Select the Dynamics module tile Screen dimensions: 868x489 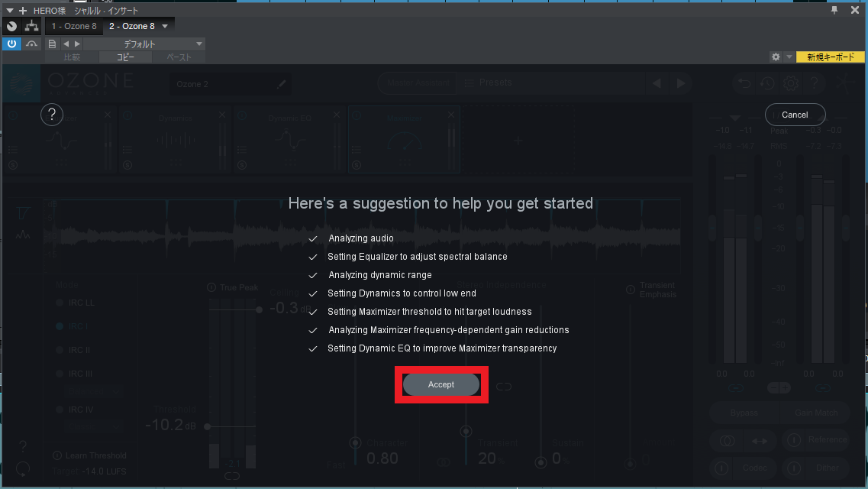point(176,140)
